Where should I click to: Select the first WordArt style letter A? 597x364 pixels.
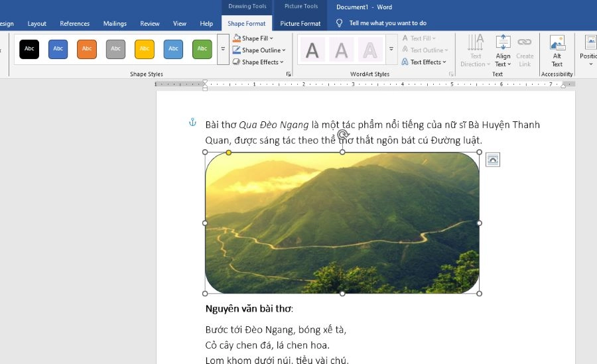pyautogui.click(x=312, y=50)
